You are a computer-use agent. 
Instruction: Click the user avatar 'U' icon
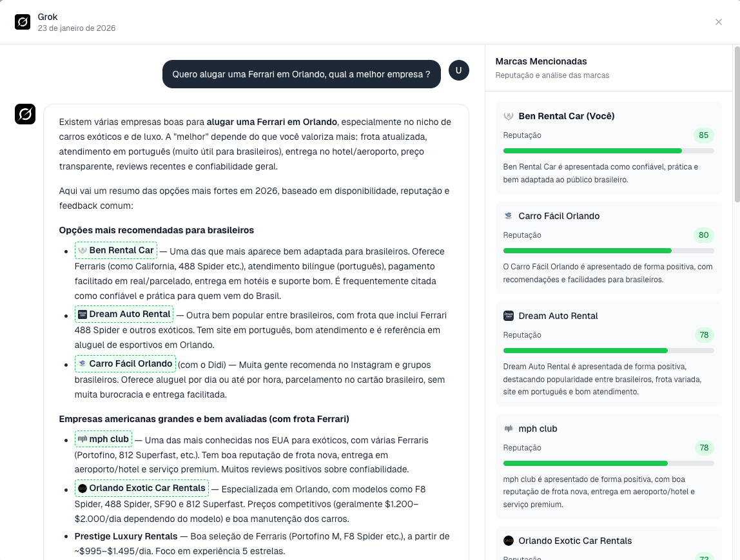click(458, 70)
